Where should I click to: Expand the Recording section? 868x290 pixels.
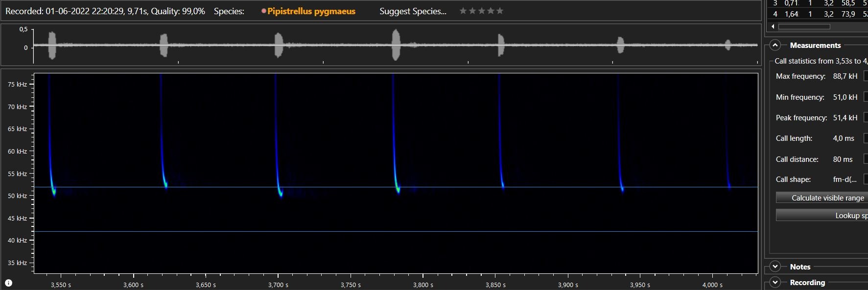pyautogui.click(x=775, y=283)
